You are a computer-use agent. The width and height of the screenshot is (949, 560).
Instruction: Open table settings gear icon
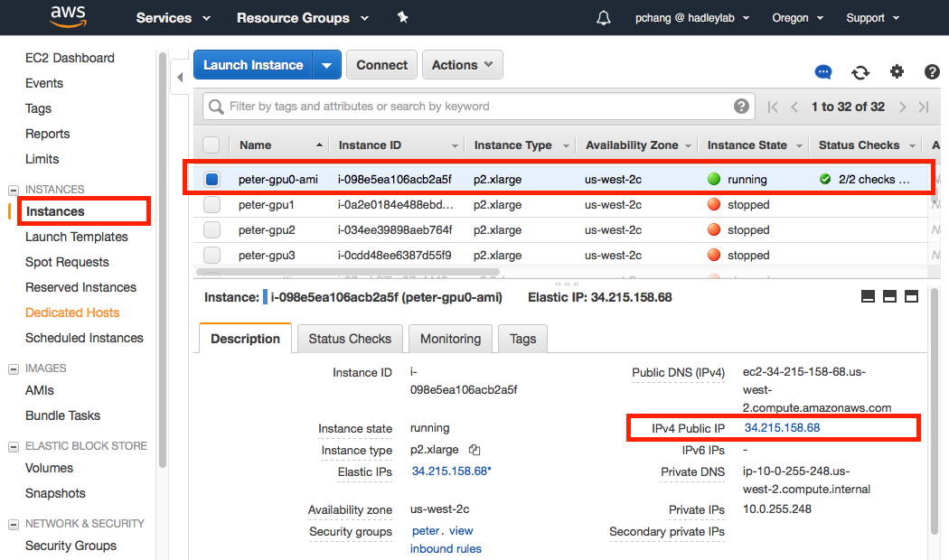pyautogui.click(x=897, y=72)
